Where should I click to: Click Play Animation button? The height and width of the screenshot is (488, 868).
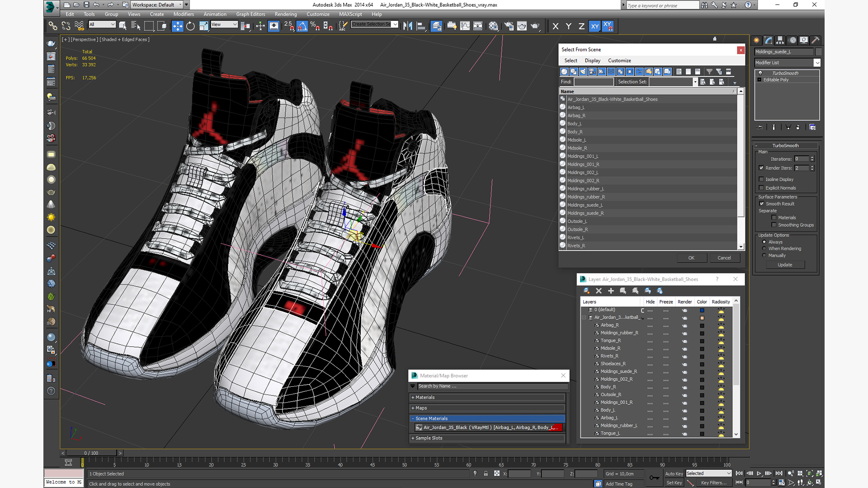pos(759,474)
